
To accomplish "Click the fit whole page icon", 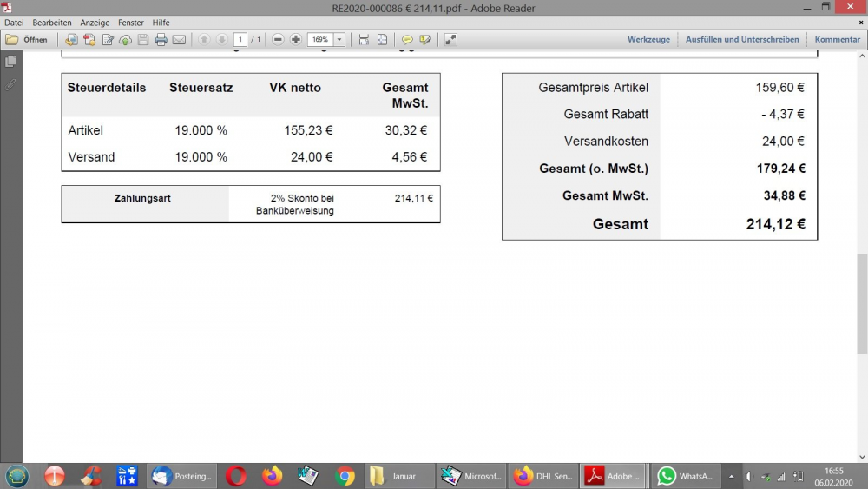I will (382, 39).
